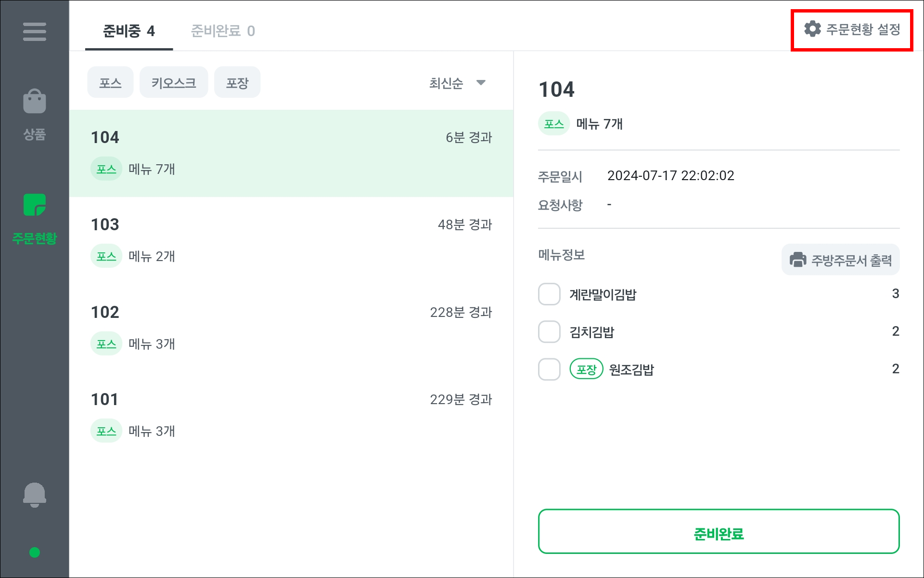Screen dimensions: 924x578
Task: Check the 계란말이김밥 checkbox
Action: pyautogui.click(x=549, y=294)
